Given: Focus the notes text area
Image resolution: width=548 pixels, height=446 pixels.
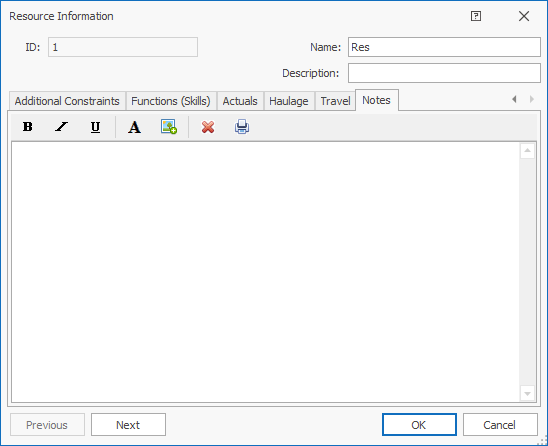Looking at the screenshot, I should point(266,272).
